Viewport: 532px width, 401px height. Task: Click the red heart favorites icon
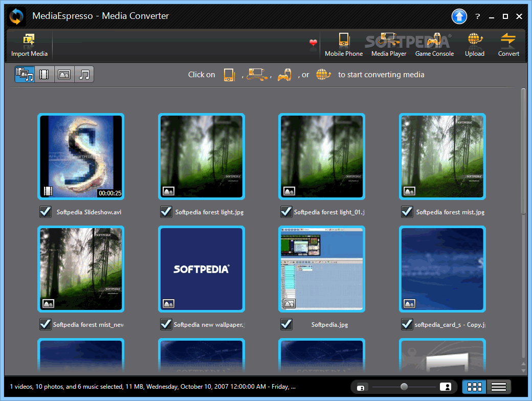313,43
